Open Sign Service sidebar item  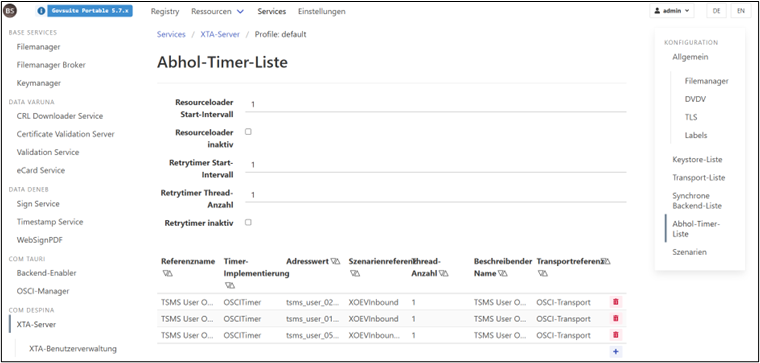point(38,204)
